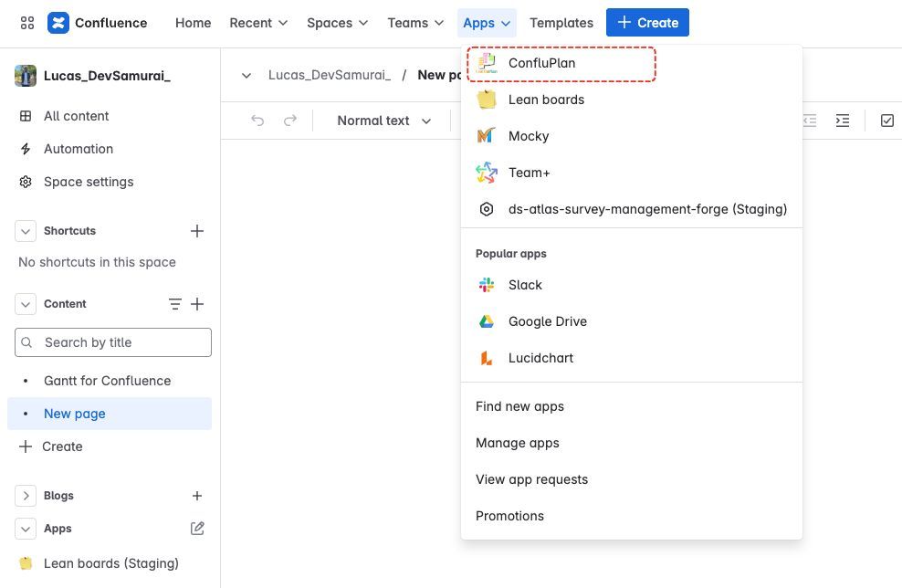Image resolution: width=902 pixels, height=588 pixels.
Task: Choose Promotions in Apps menu
Action: point(632,516)
